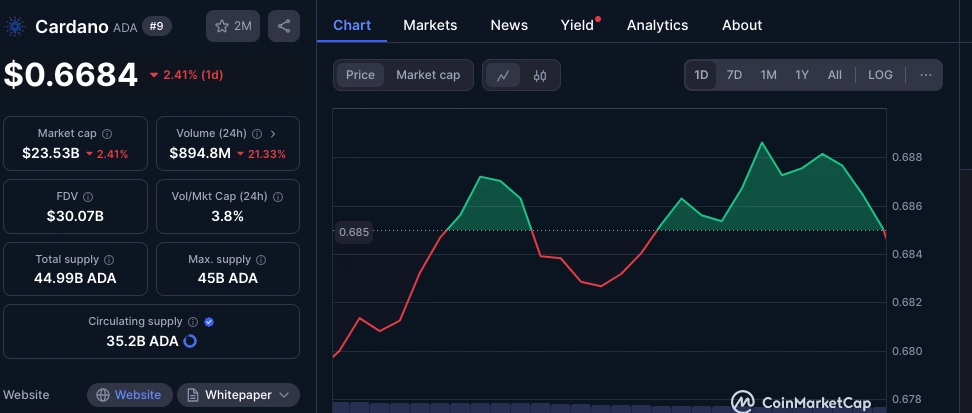Toggle chart to Market cap view
Screen dimensions: 972x413
pyautogui.click(x=428, y=75)
